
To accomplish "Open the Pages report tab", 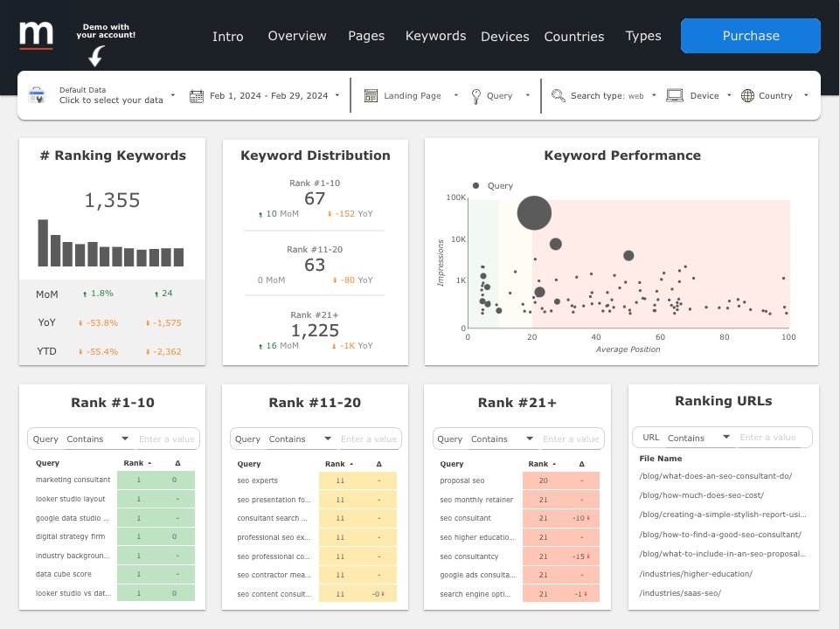I will (x=366, y=36).
